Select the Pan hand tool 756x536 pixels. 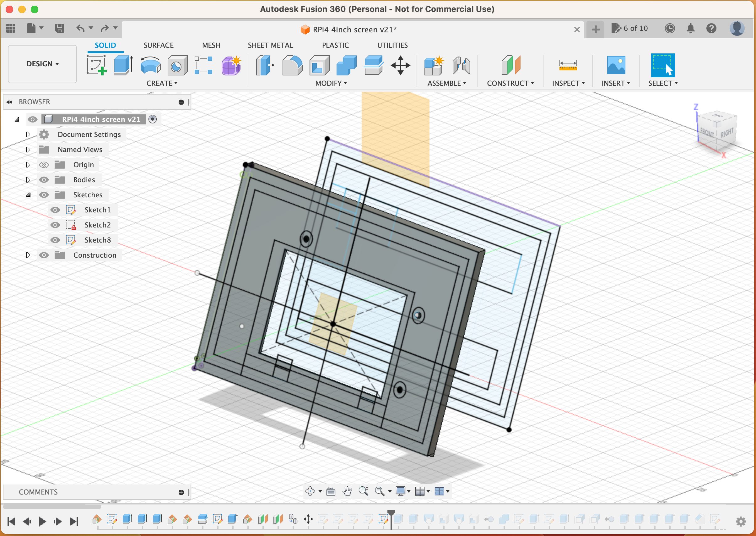[x=347, y=491]
